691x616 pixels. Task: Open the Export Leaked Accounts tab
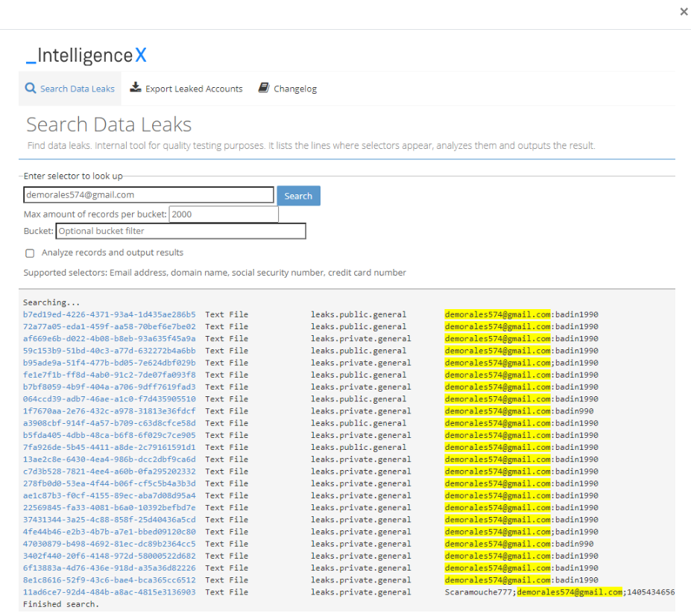point(193,89)
